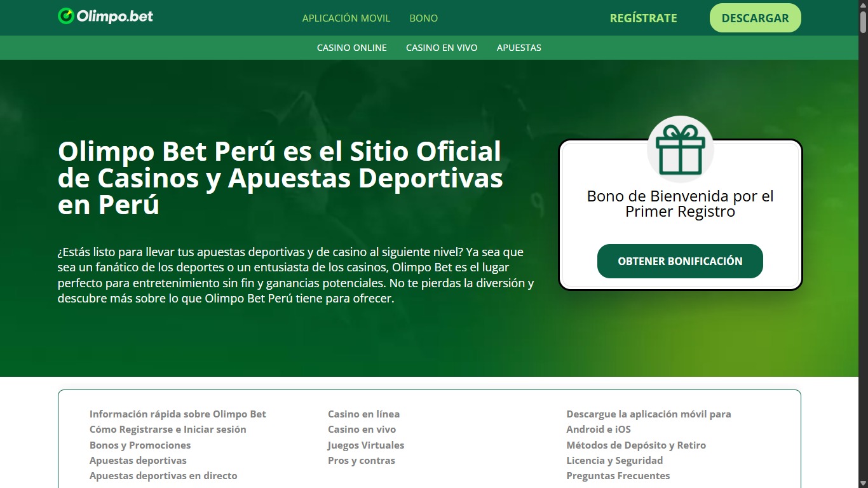Screen dimensions: 868x488
Task: Open the BONO menu item
Action: coord(424,18)
